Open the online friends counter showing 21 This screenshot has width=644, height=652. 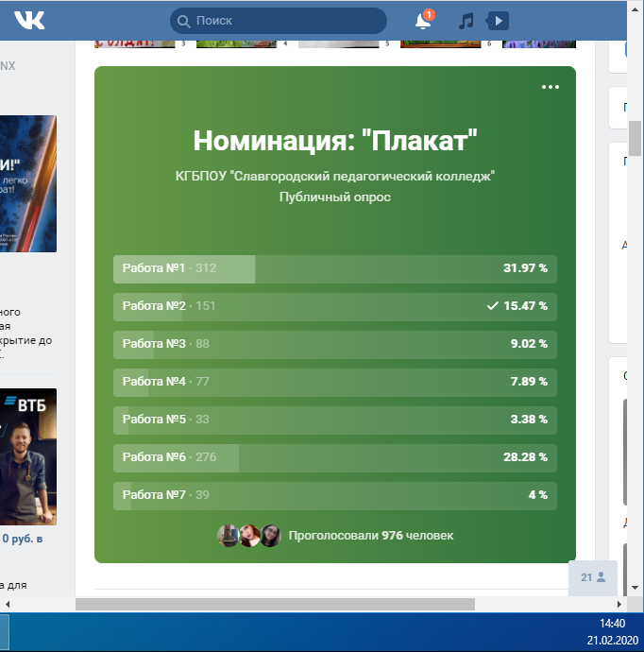coord(592,577)
